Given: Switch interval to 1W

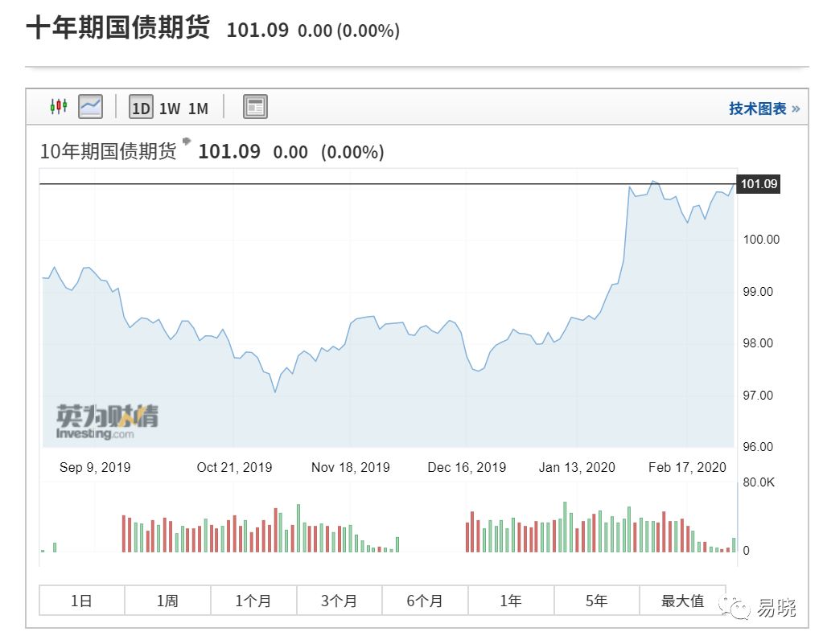Looking at the screenshot, I should [170, 108].
